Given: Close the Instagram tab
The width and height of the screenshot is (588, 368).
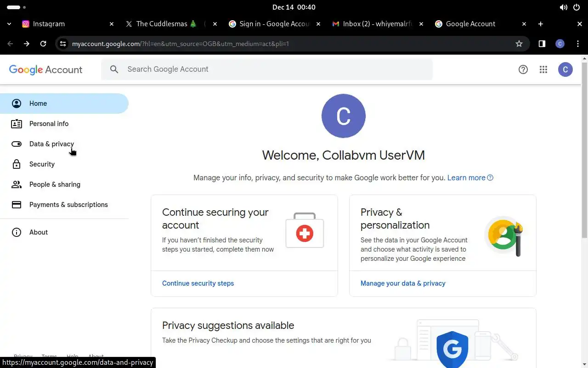Looking at the screenshot, I should [x=112, y=24].
